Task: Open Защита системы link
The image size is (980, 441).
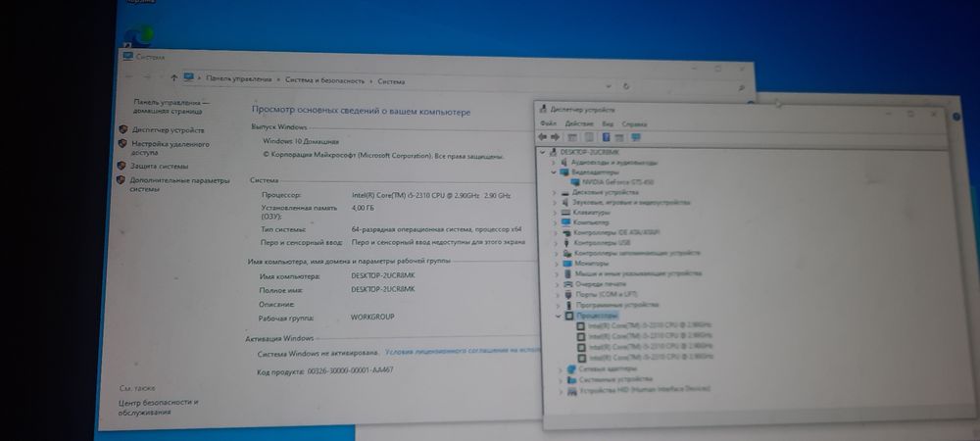Action: click(x=159, y=167)
